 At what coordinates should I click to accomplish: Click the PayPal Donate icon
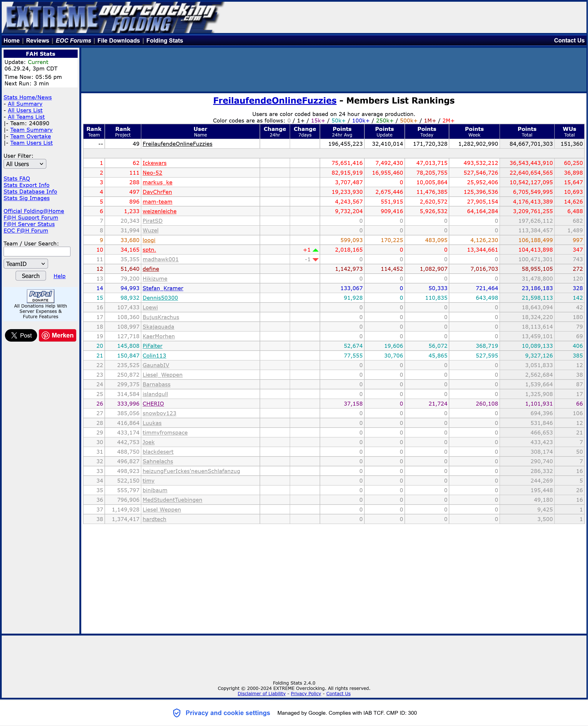pos(40,296)
